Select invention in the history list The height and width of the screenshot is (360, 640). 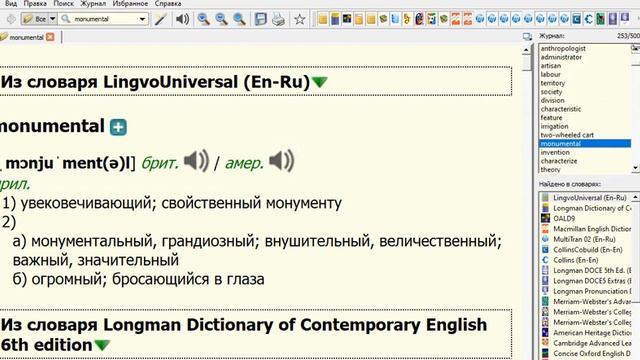[x=555, y=152]
